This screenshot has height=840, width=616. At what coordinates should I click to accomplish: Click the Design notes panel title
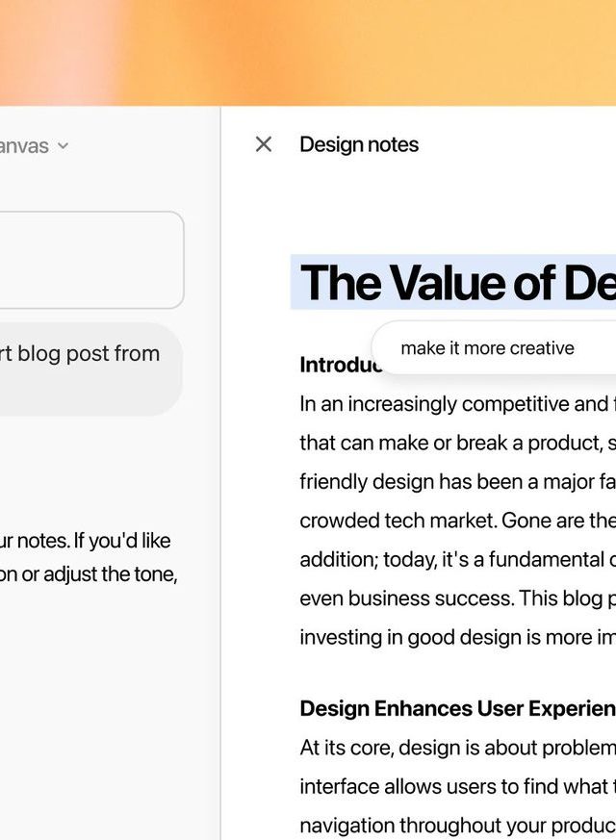point(359,144)
